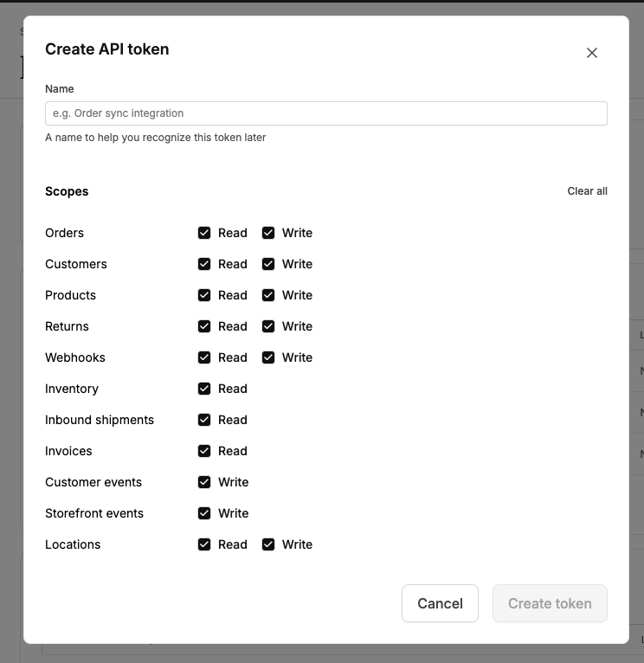Select the Locations scope label

(73, 544)
